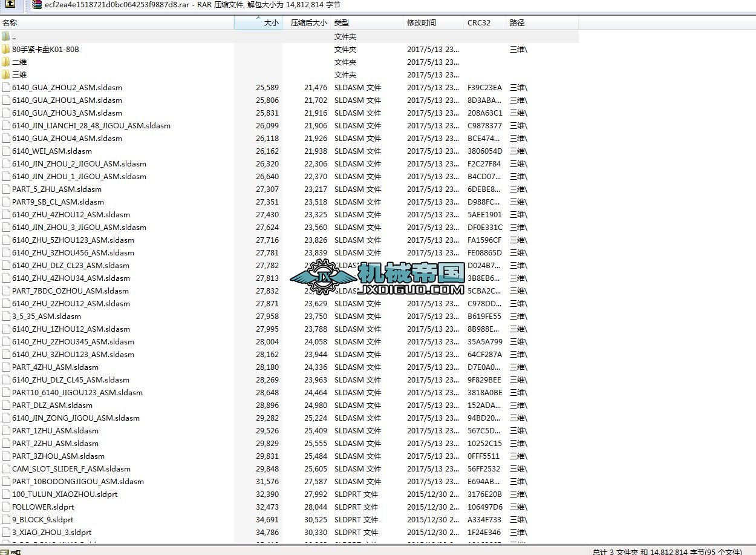Select 6140_ZHU_4ZHOU12_ASM.sldasm
The height and width of the screenshot is (555, 756).
point(71,215)
